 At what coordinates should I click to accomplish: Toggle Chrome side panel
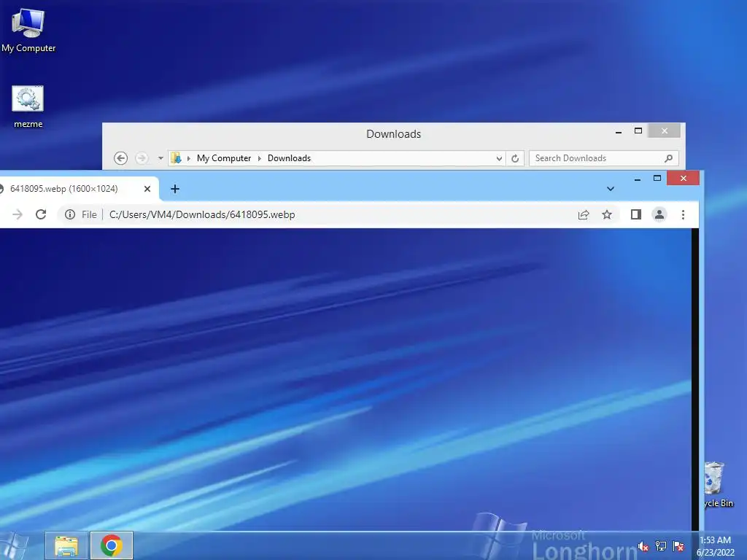pos(636,215)
